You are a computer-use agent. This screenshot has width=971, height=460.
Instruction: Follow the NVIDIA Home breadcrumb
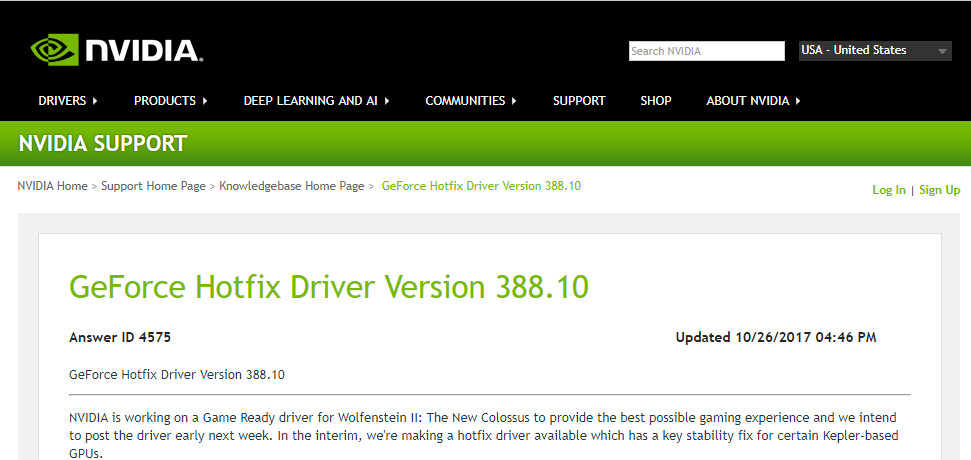coord(53,186)
